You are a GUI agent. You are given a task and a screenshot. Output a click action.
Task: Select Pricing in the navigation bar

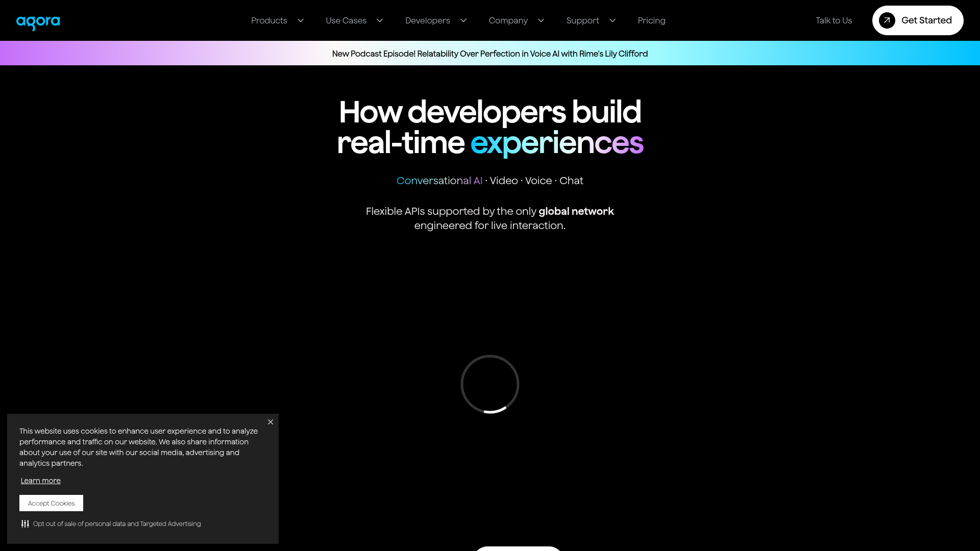coord(651,20)
